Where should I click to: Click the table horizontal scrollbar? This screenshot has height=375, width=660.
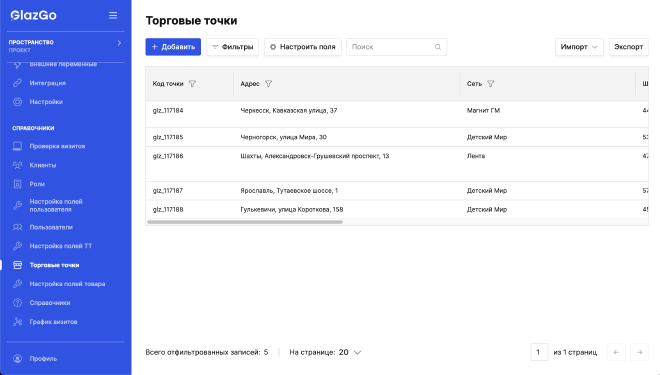[245, 222]
